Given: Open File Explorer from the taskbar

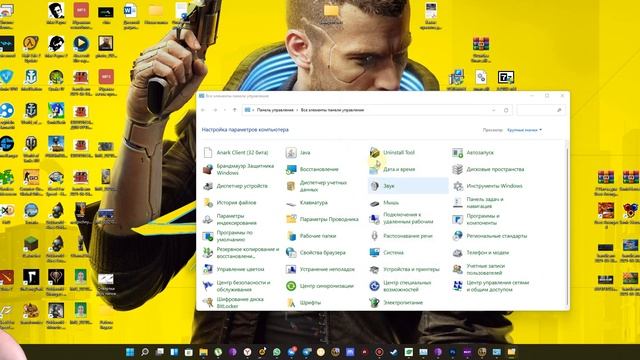Looking at the screenshot, I should (203, 352).
